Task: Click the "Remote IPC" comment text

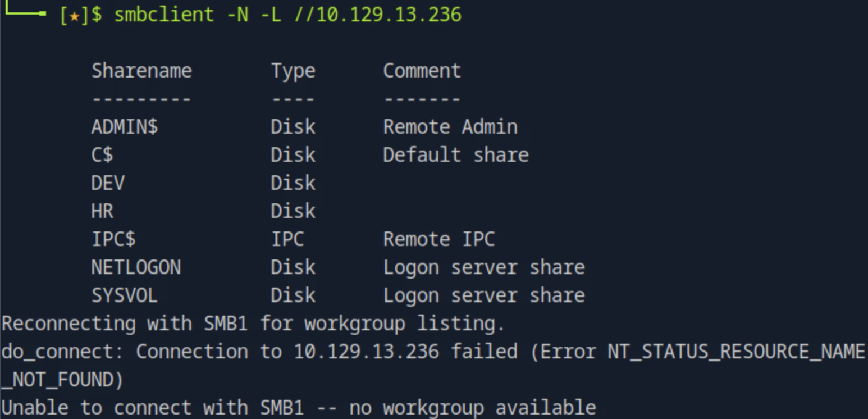Action: click(x=439, y=239)
